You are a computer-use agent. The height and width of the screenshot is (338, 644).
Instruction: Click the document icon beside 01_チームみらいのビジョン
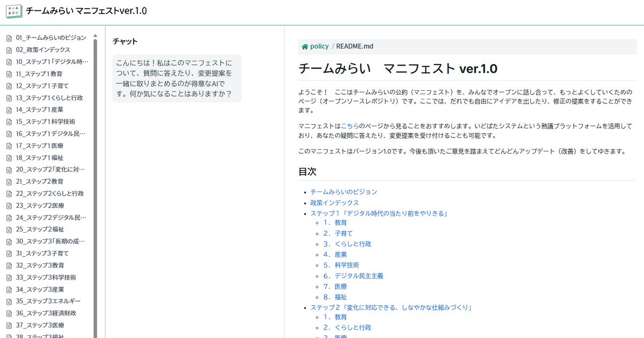(x=9, y=38)
